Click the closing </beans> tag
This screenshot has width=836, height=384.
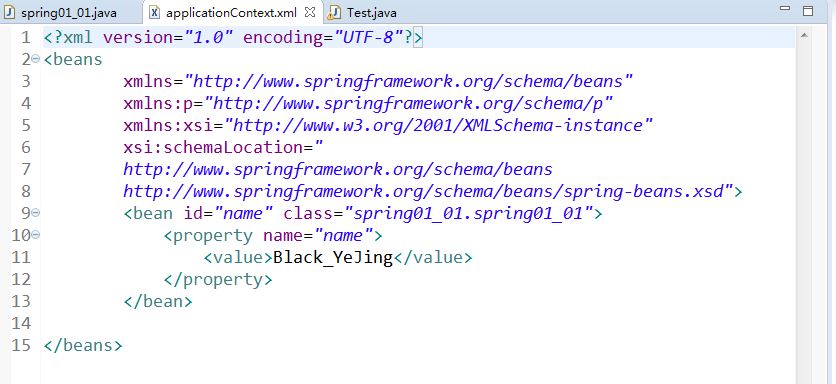(83, 345)
